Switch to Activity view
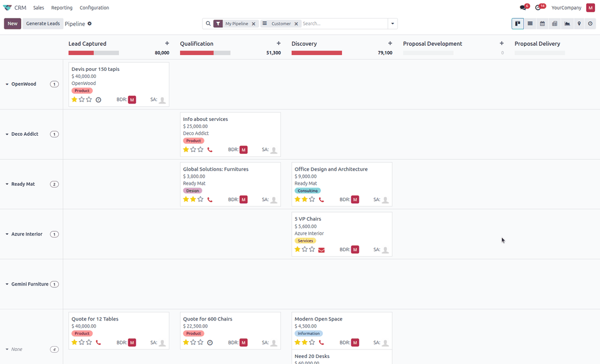 pos(590,24)
